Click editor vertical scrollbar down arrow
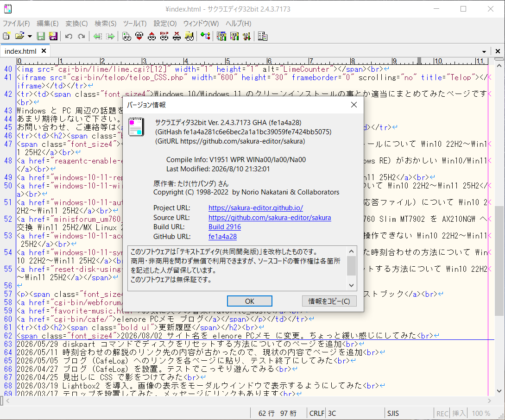The image size is (505, 420). point(499,391)
